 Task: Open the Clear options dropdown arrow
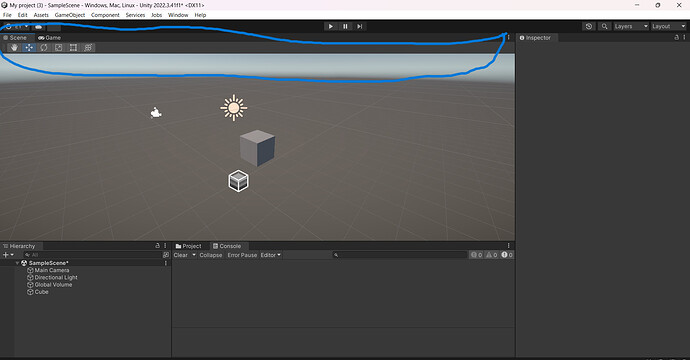point(194,255)
